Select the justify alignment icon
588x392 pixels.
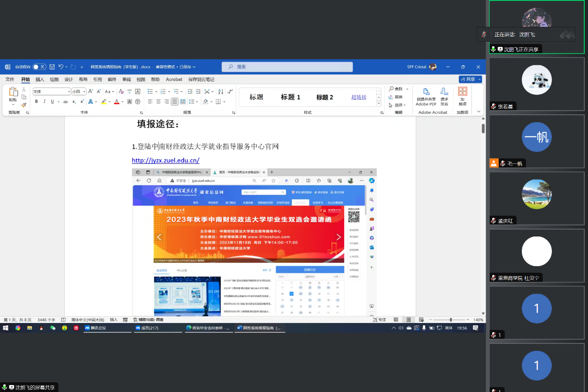(174, 101)
